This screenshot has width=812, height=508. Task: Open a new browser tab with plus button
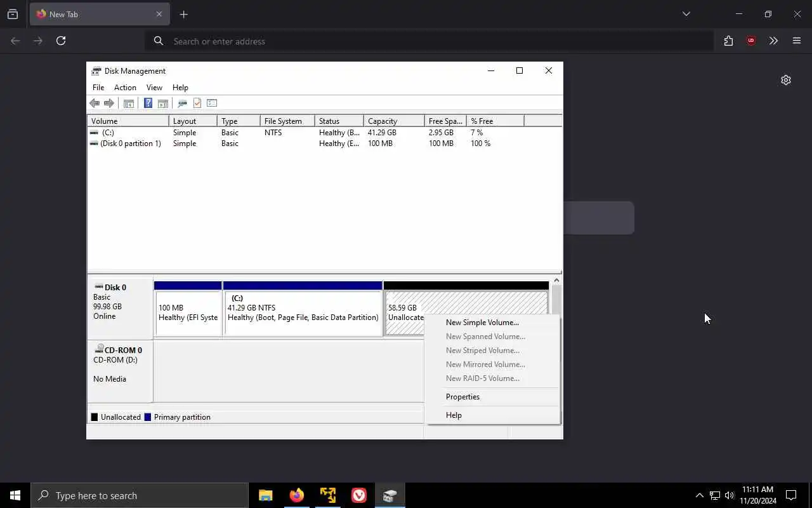tap(183, 14)
